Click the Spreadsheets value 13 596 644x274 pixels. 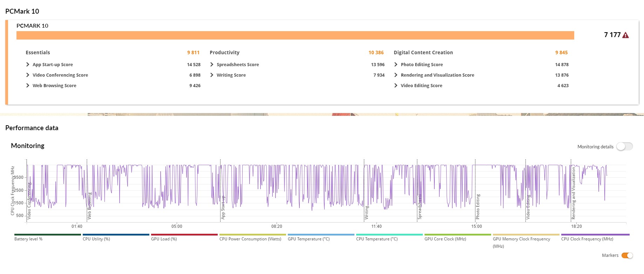378,64
